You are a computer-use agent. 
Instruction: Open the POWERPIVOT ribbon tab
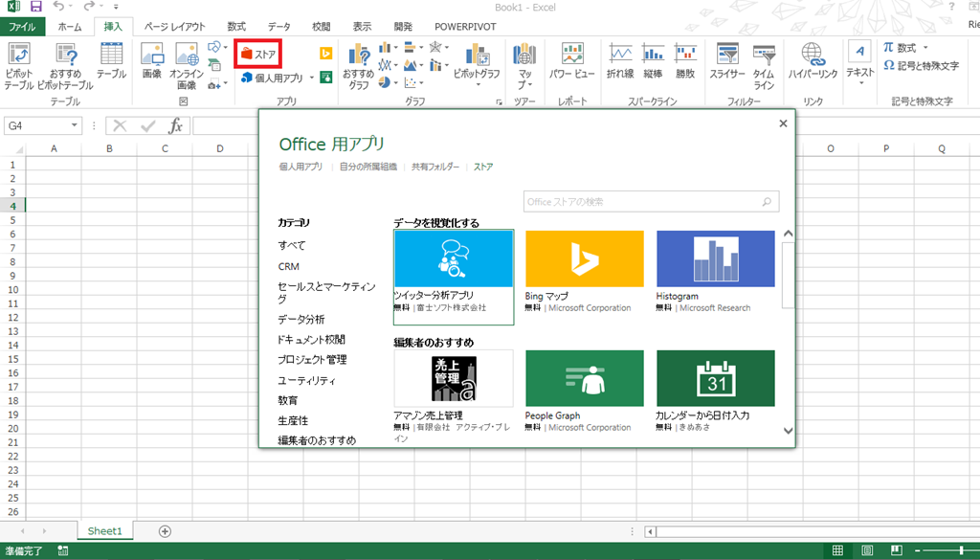pyautogui.click(x=465, y=27)
